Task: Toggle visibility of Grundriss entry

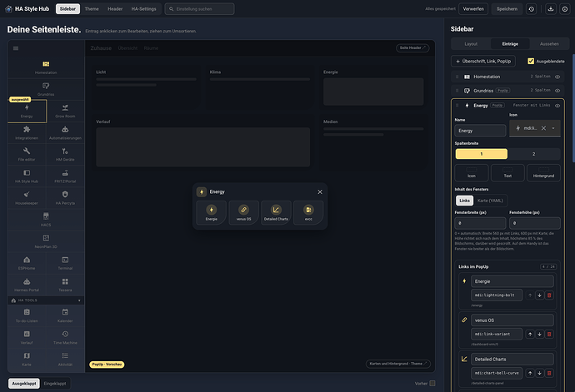Action: tap(557, 91)
